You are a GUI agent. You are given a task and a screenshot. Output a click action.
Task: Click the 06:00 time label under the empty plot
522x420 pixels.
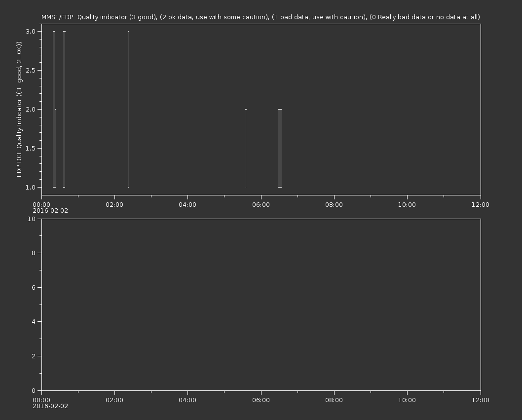261,400
